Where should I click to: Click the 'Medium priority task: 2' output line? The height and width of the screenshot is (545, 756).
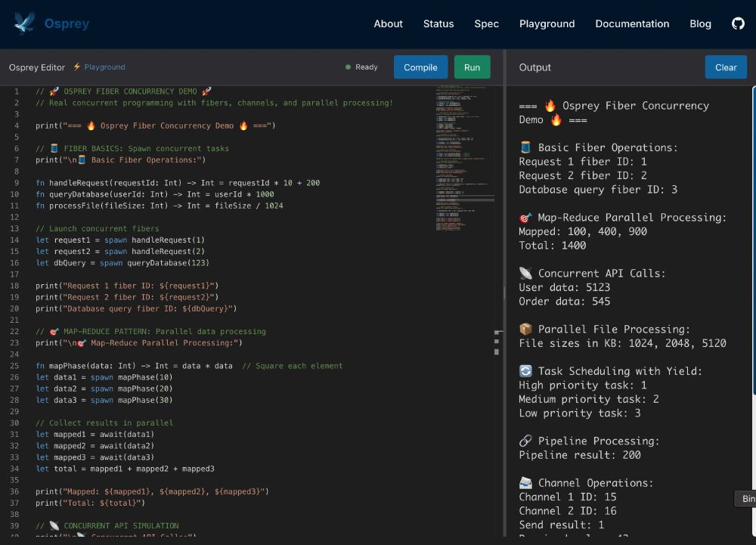click(x=589, y=399)
